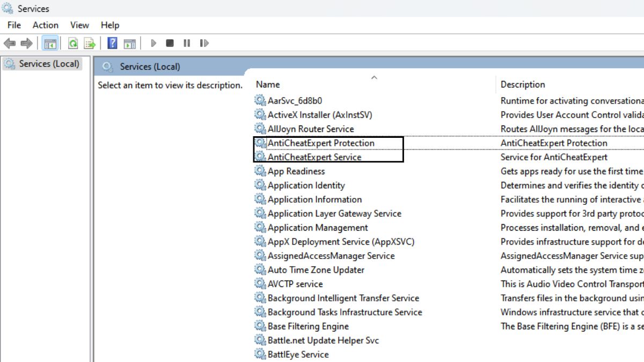644x362 pixels.
Task: Click the Forward arrow in toolbar
Action: [26, 43]
